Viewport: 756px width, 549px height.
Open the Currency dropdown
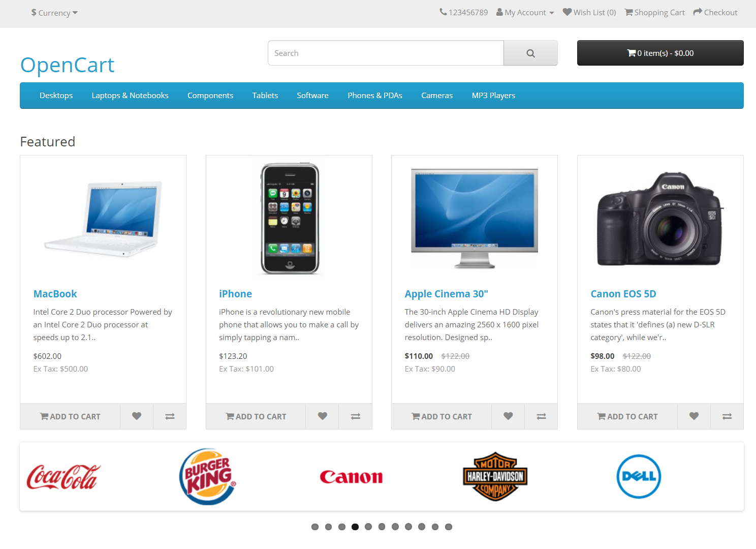[54, 13]
